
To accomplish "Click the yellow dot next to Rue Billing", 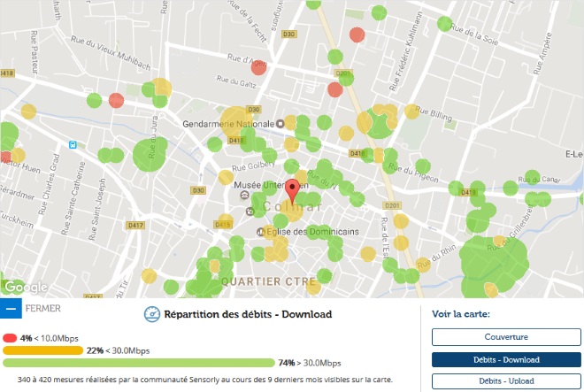I will click(x=411, y=111).
